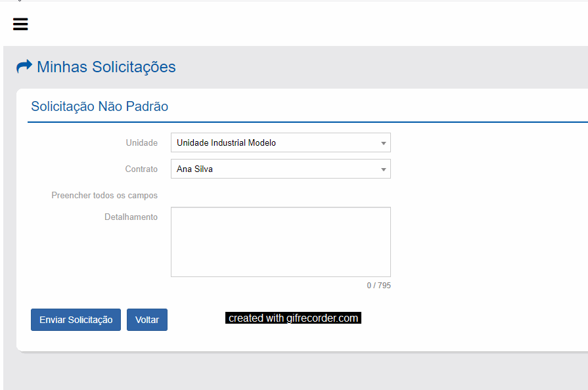Click the 0 / 795 character counter
This screenshot has height=390, width=588.
(x=378, y=286)
